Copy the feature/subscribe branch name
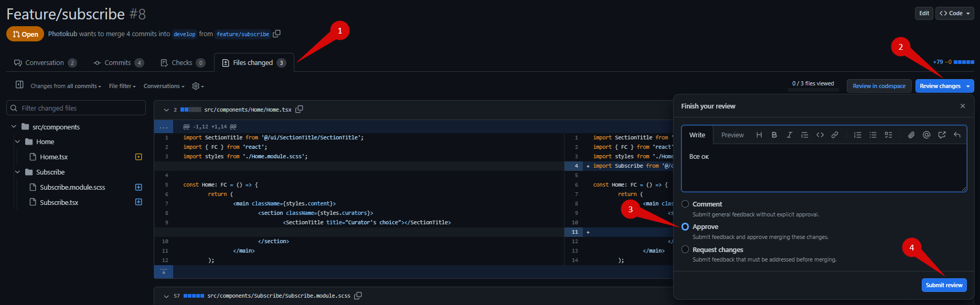 (x=276, y=34)
